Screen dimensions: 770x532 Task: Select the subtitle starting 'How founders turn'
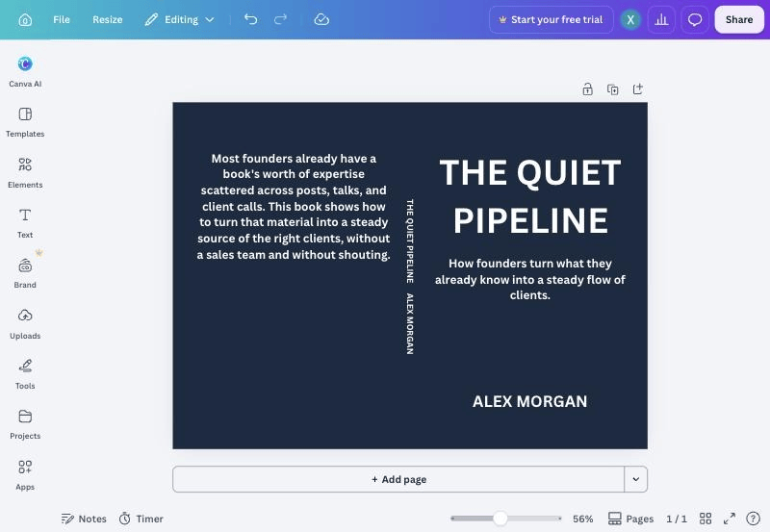530,279
